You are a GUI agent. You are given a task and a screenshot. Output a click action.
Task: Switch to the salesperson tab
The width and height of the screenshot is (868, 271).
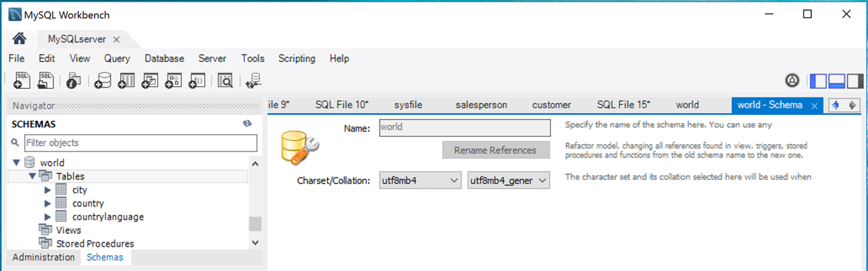point(481,105)
